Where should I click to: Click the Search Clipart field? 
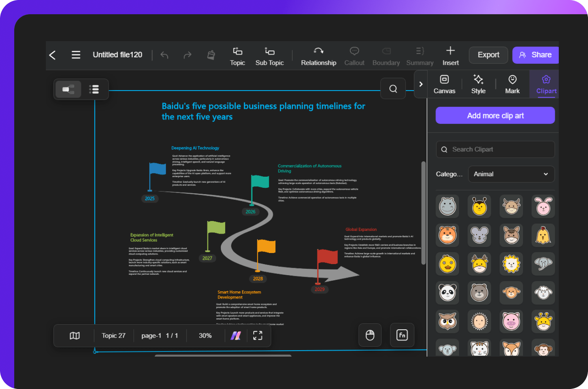pos(495,149)
